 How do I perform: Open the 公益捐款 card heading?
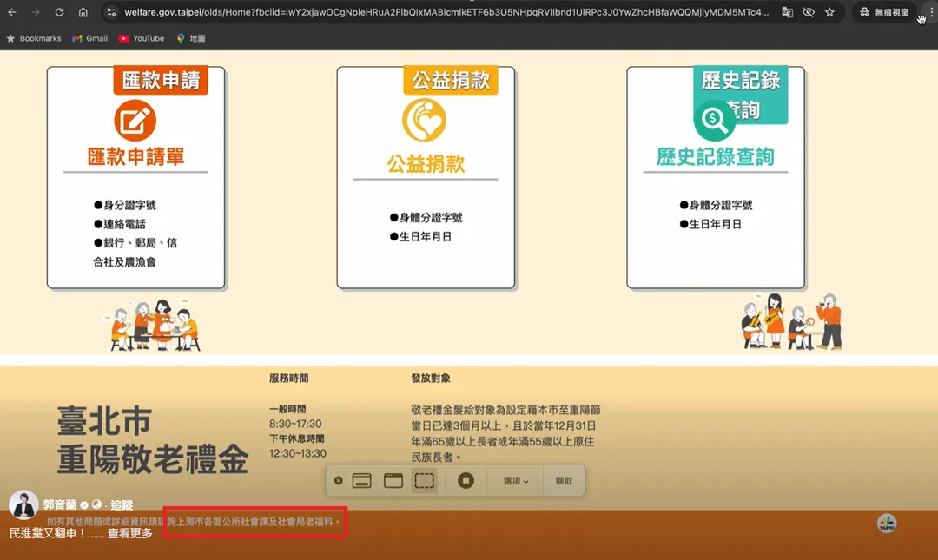click(x=426, y=164)
